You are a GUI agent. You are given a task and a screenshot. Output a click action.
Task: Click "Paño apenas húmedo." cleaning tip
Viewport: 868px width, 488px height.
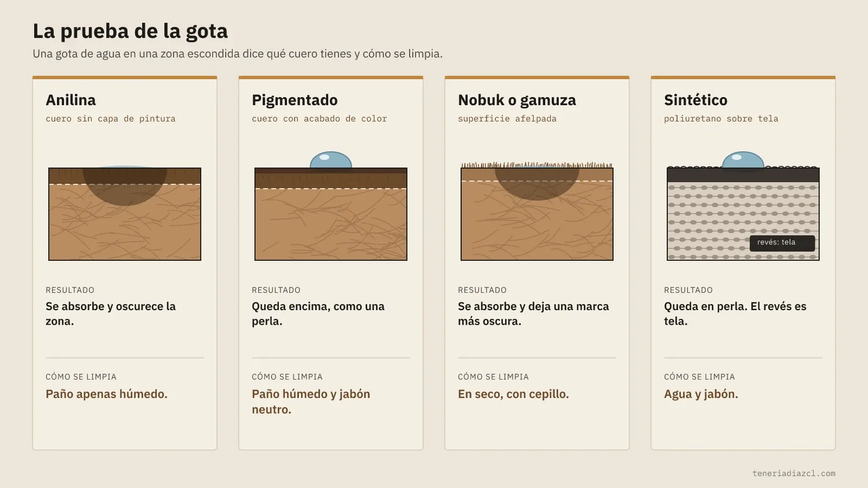point(106,394)
